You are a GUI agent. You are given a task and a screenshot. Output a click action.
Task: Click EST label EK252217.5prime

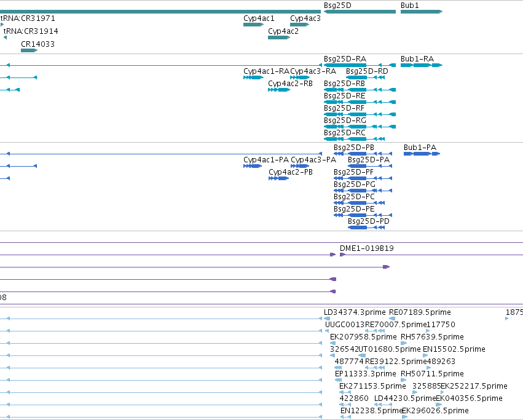pos(474,386)
